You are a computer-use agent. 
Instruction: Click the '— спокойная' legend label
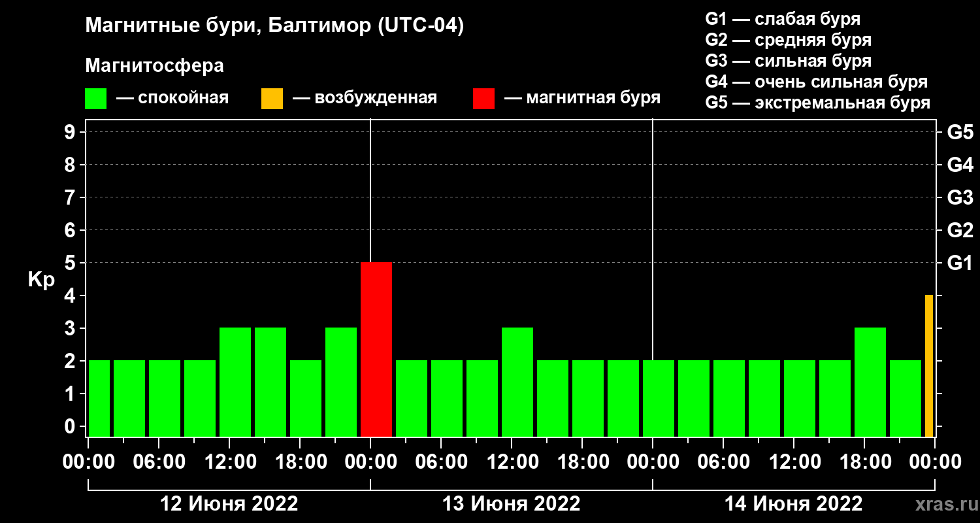click(x=172, y=99)
